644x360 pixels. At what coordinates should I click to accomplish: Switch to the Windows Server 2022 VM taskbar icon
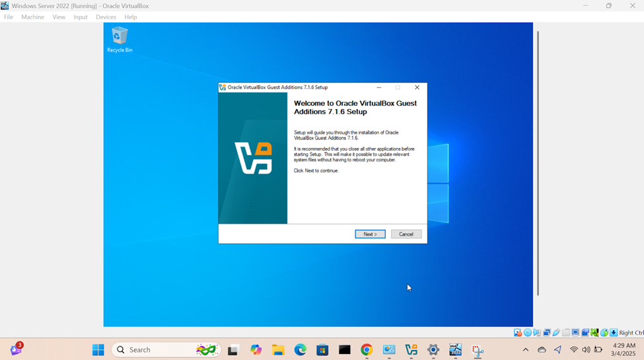coord(456,349)
